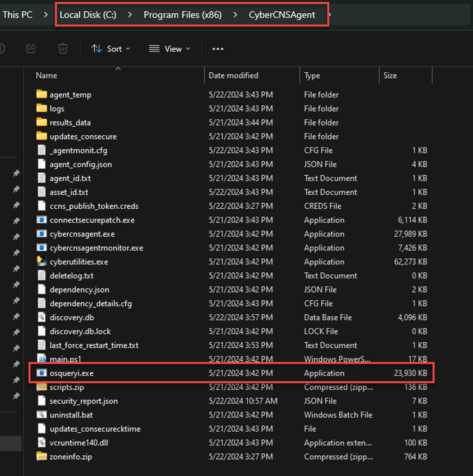The image size is (473, 476).
Task: Go to Local Disk (C:) in address bar
Action: [x=88, y=15]
